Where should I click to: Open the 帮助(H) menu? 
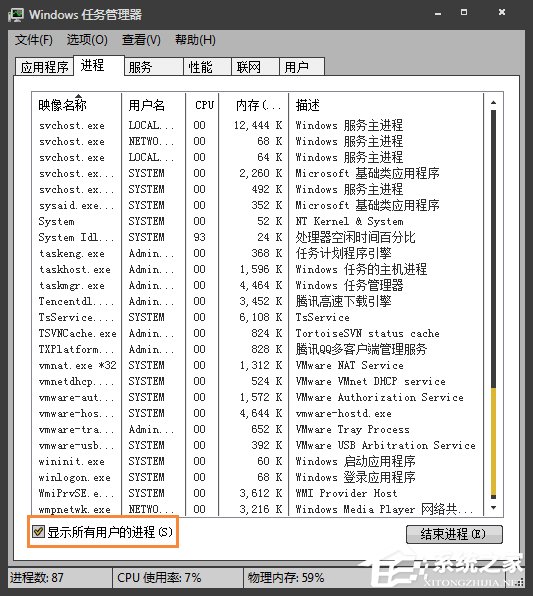(x=195, y=40)
